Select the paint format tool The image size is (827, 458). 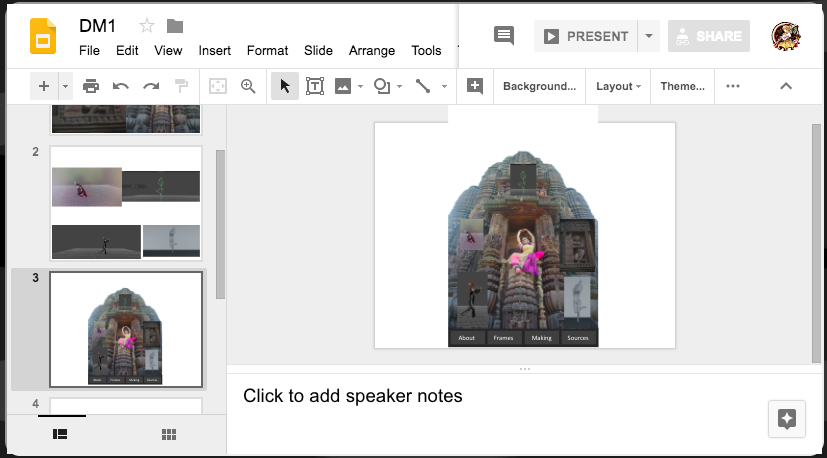(x=181, y=86)
